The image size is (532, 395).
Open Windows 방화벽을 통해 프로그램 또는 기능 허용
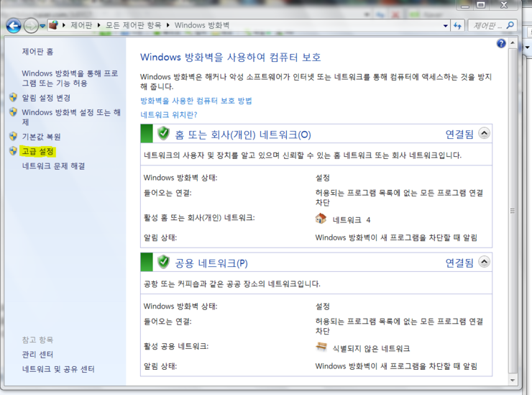point(70,78)
